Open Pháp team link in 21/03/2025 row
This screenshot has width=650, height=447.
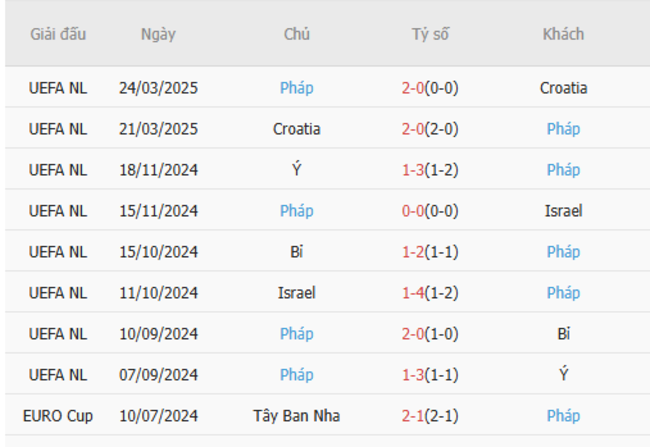click(563, 129)
